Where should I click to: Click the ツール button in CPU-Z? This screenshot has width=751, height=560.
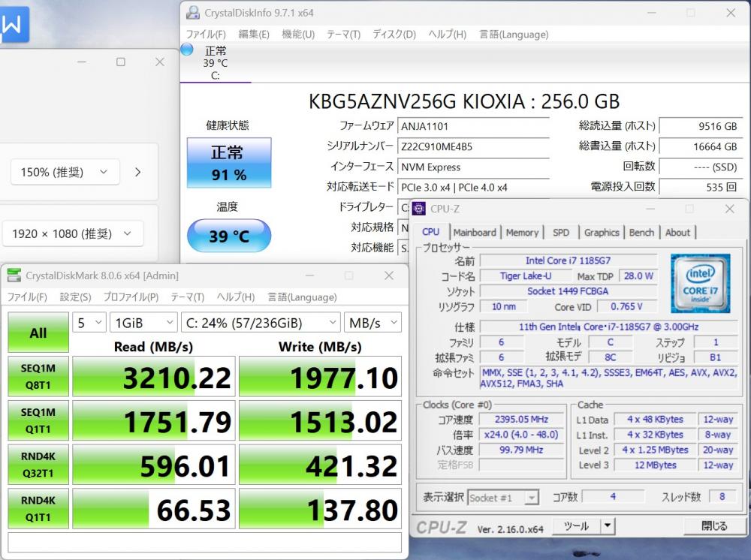point(576,526)
